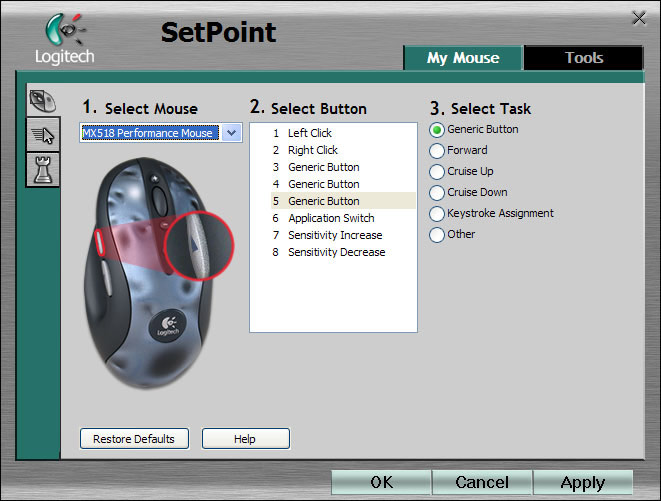The width and height of the screenshot is (661, 501).
Task: Click the MX518 Performance Mouse combo box
Action: 149,133
